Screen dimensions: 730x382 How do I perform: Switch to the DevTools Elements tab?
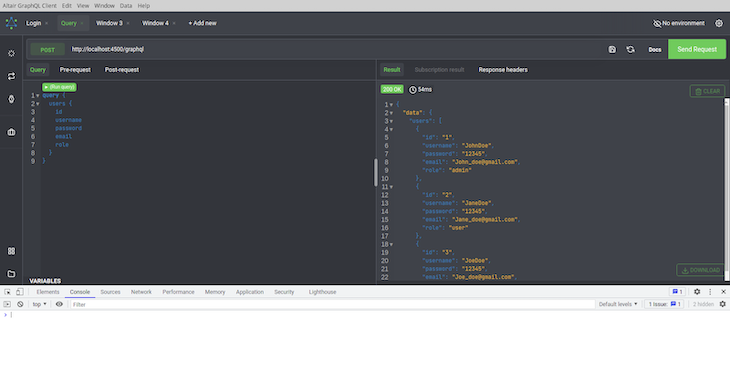pyautogui.click(x=48, y=292)
